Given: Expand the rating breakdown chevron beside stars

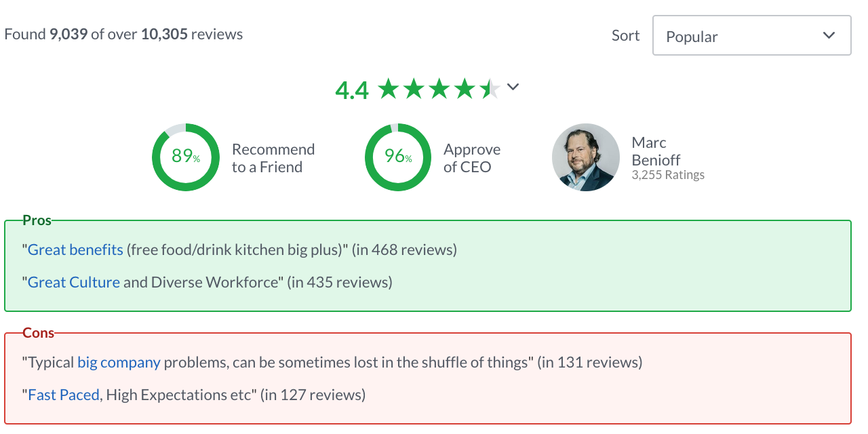Looking at the screenshot, I should point(513,87).
